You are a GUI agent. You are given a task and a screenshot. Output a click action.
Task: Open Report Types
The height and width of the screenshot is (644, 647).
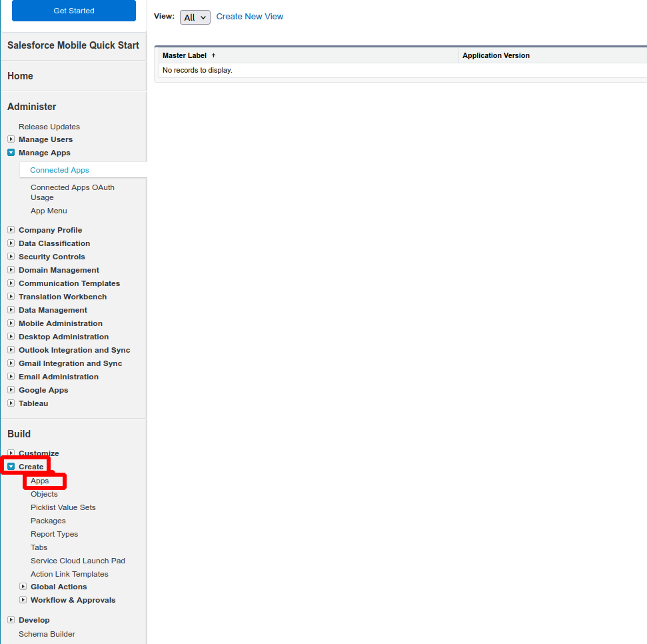[x=54, y=534]
